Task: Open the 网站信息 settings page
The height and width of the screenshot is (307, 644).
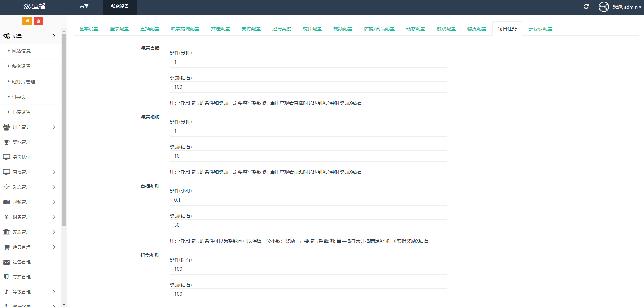Action: point(21,51)
